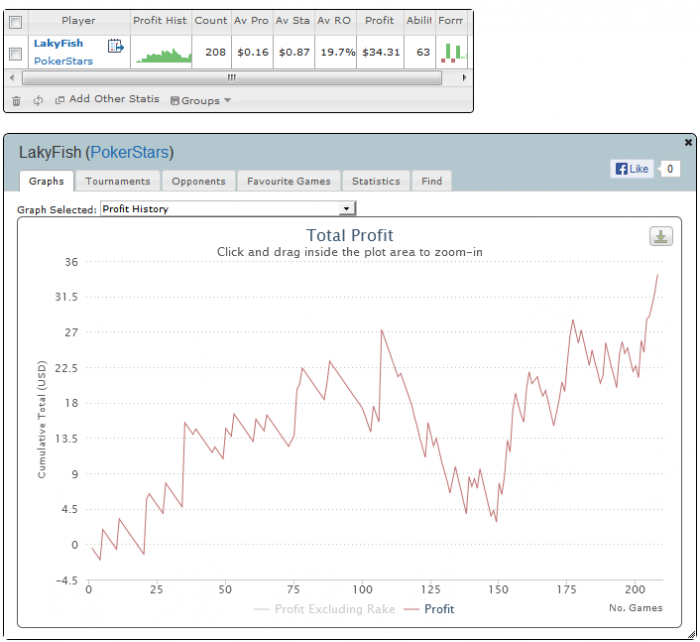Sort by the Profit column header
The image size is (700, 642).
point(379,21)
